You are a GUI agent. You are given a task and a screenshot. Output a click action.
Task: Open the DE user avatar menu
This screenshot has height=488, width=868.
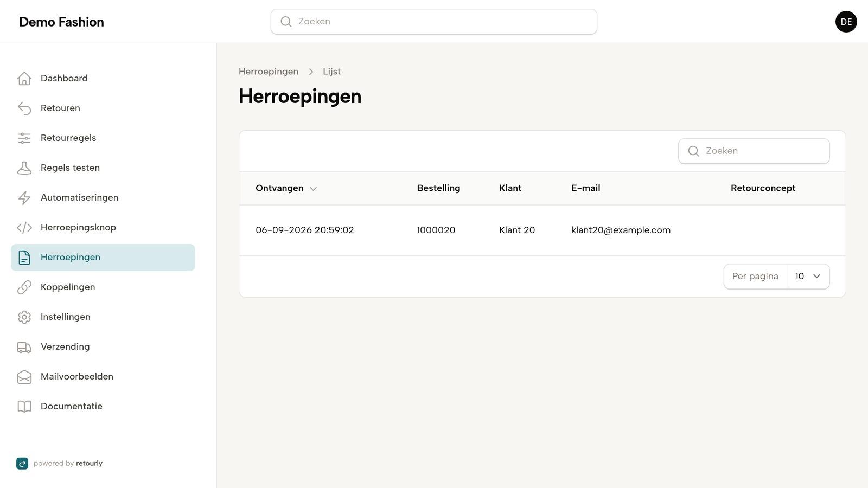point(846,22)
